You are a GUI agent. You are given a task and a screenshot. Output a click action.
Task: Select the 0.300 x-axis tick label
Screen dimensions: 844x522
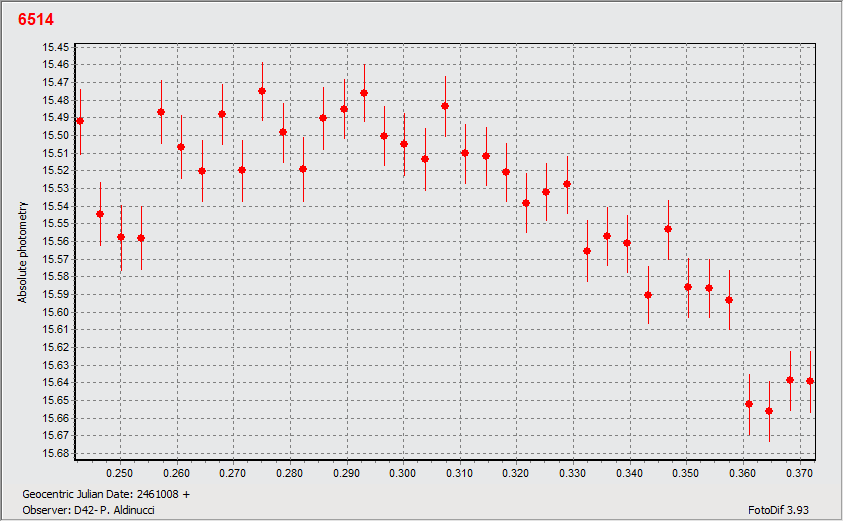(403, 472)
